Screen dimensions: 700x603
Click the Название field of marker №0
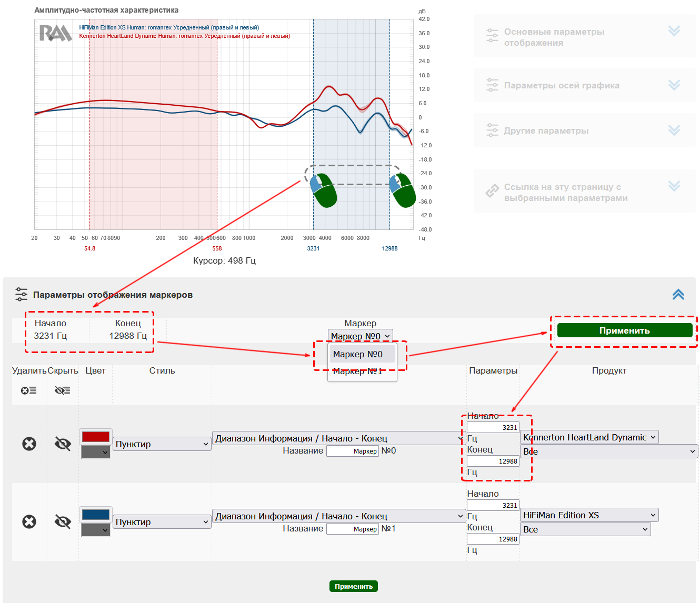point(353,451)
